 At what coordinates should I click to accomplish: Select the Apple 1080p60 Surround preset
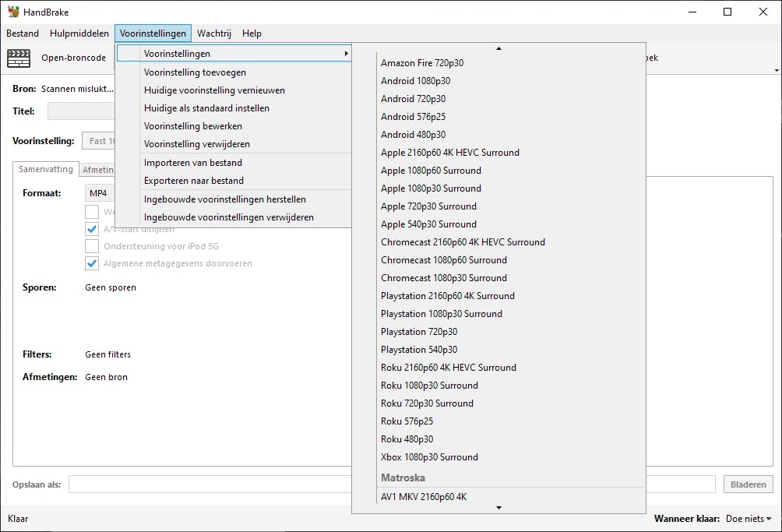tap(431, 171)
